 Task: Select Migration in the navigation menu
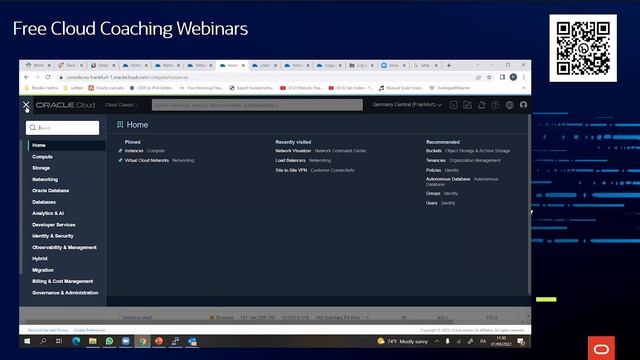(43, 270)
